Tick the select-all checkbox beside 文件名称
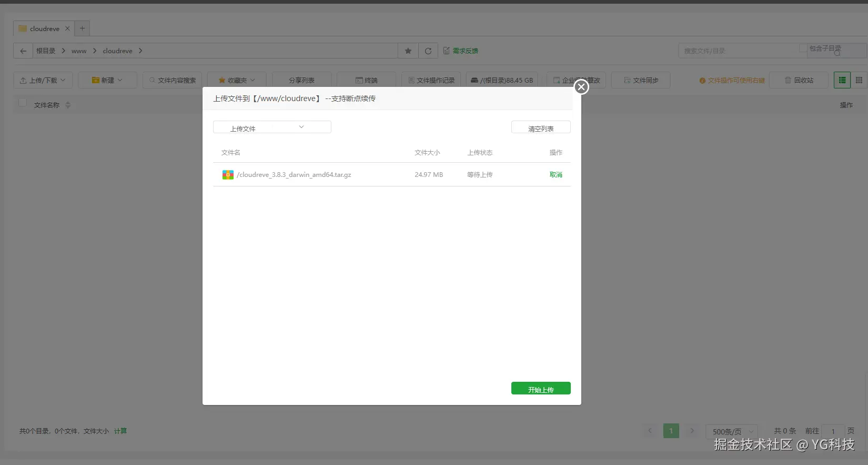Image resolution: width=868 pixels, height=465 pixels. (23, 102)
